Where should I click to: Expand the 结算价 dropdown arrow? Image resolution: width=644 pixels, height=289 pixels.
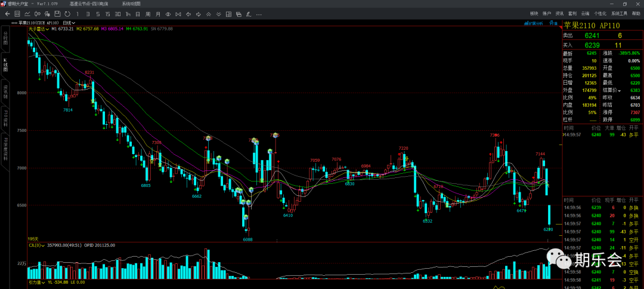click(x=620, y=90)
